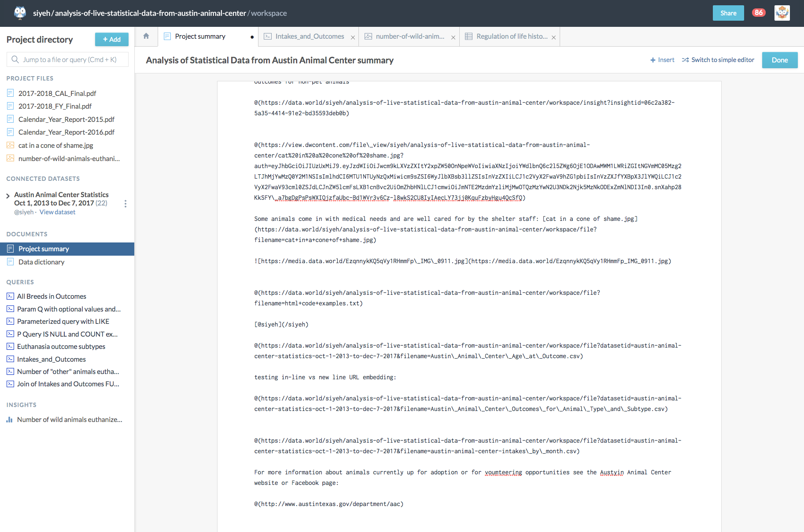The height and width of the screenshot is (532, 804).
Task: Open the View dataset link
Action: (x=57, y=212)
